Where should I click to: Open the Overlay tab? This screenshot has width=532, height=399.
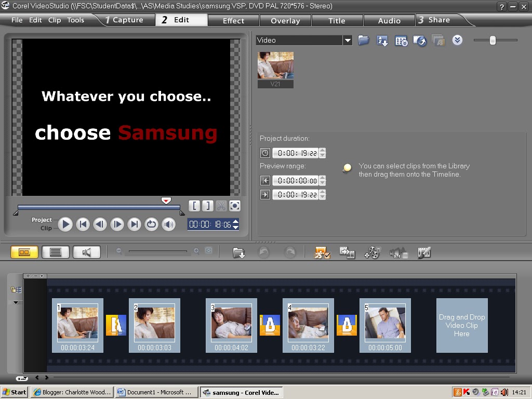(285, 21)
